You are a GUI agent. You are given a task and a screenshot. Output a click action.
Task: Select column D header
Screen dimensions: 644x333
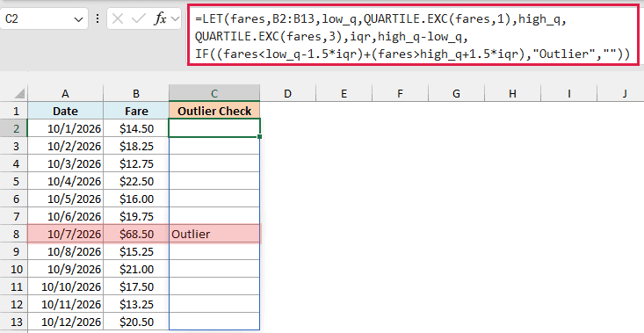(287, 94)
